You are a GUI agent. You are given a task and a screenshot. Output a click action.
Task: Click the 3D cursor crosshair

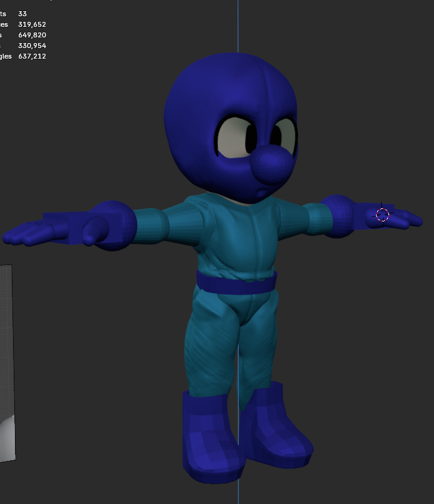[382, 215]
